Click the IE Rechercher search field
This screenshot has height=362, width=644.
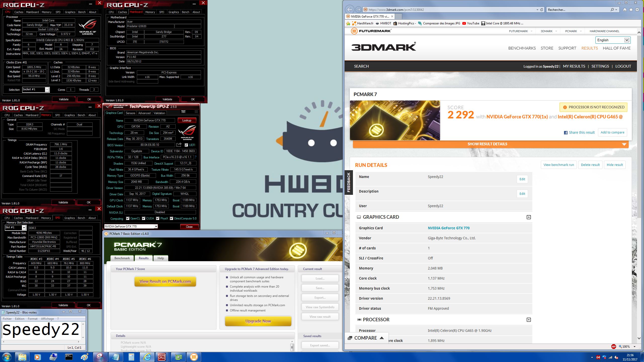[578, 10]
